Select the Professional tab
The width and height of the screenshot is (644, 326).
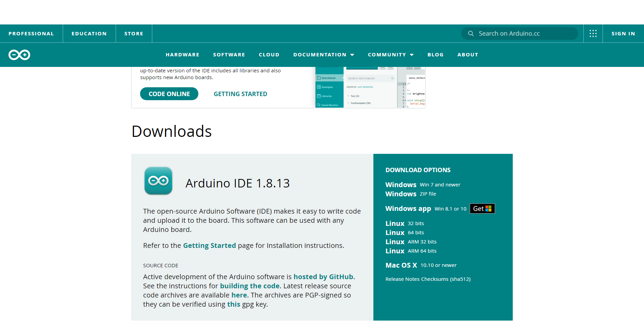[31, 33]
